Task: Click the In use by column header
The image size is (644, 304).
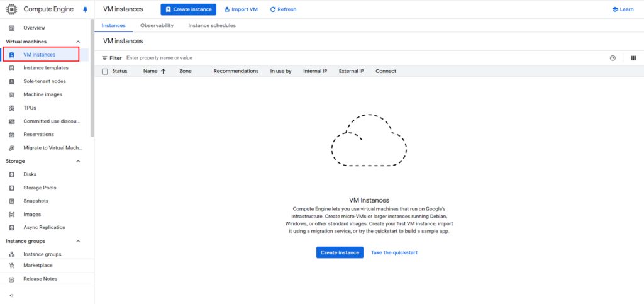Action: tap(281, 71)
